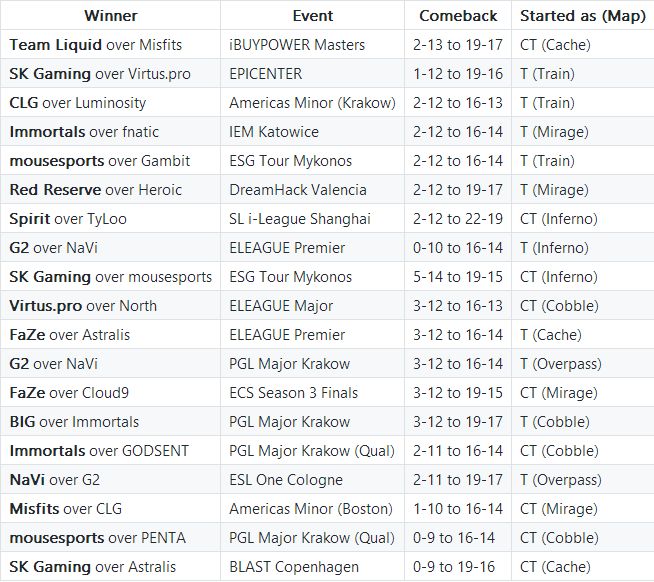
Task: Click the ESL One Cologne event
Action: (x=286, y=480)
